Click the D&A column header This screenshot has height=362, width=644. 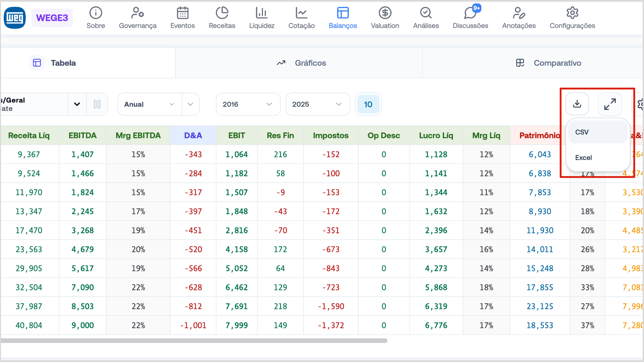point(193,135)
